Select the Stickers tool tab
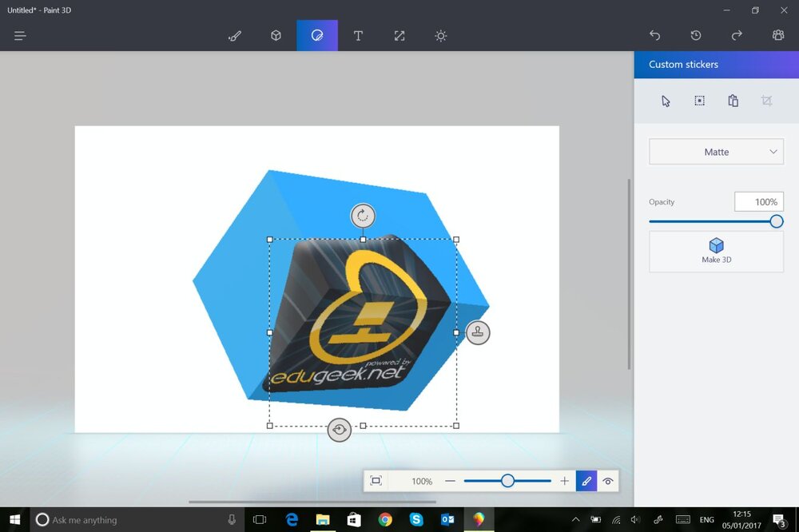 [317, 36]
